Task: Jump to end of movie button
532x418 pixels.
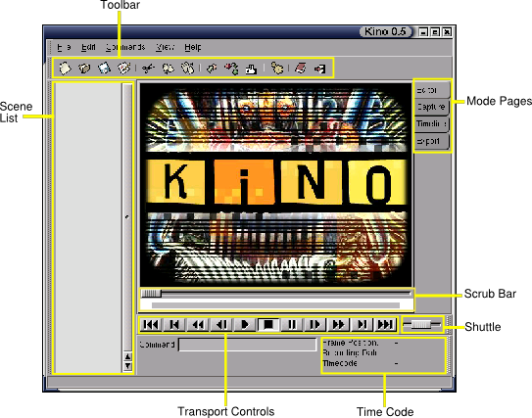Action: tap(385, 325)
